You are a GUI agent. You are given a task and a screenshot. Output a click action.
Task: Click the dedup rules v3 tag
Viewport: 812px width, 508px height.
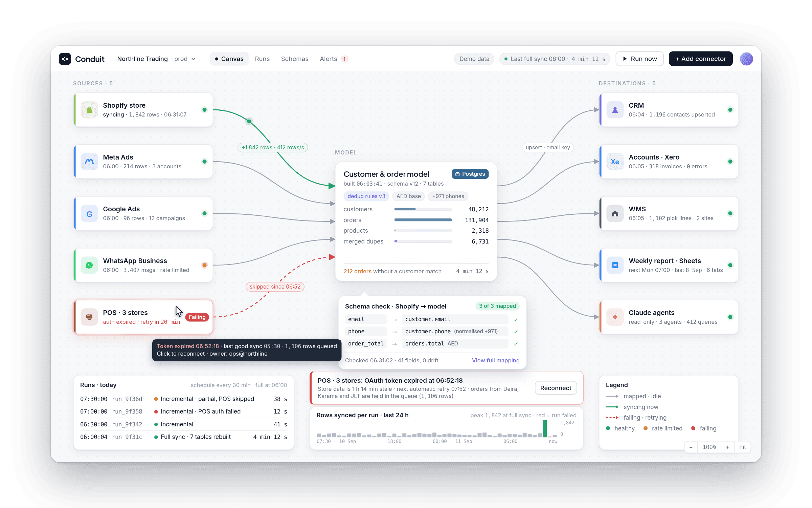[366, 196]
